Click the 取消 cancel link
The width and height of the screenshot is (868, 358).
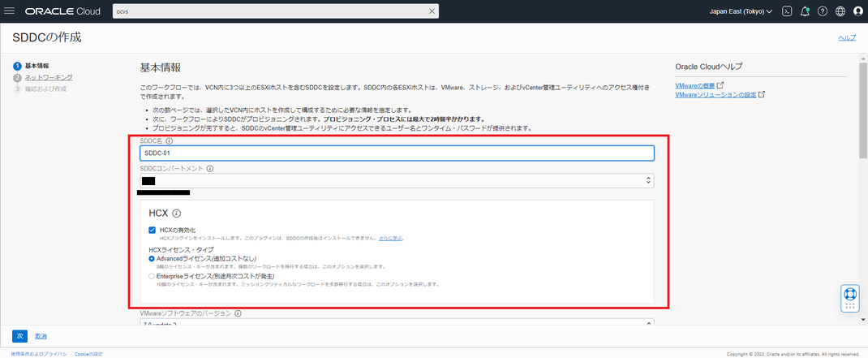[x=41, y=336]
